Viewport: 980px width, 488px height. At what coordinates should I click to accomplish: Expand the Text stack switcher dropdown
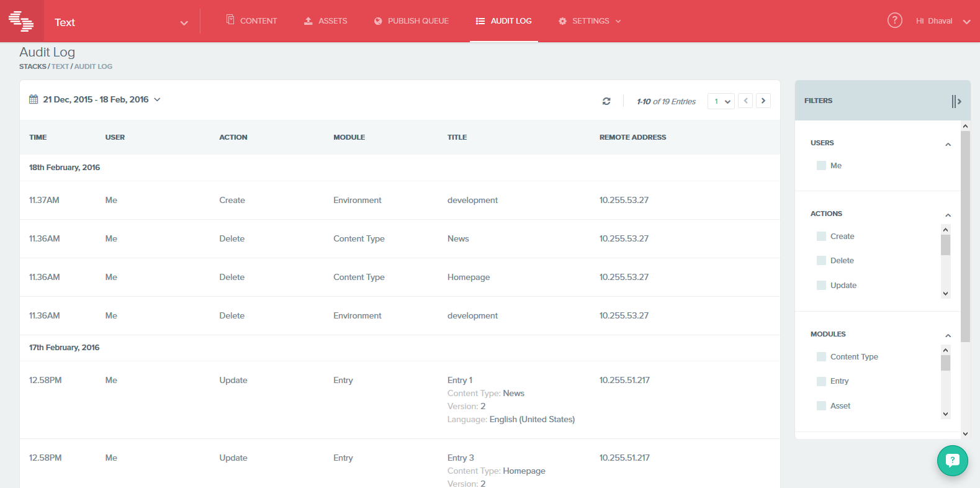pyautogui.click(x=184, y=23)
